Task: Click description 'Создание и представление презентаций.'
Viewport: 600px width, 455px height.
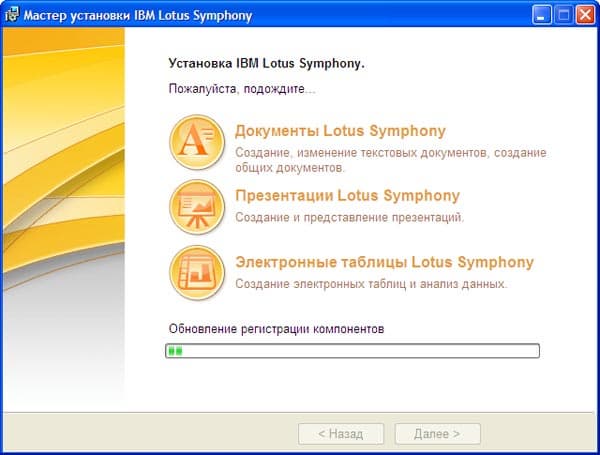Action: pyautogui.click(x=349, y=217)
